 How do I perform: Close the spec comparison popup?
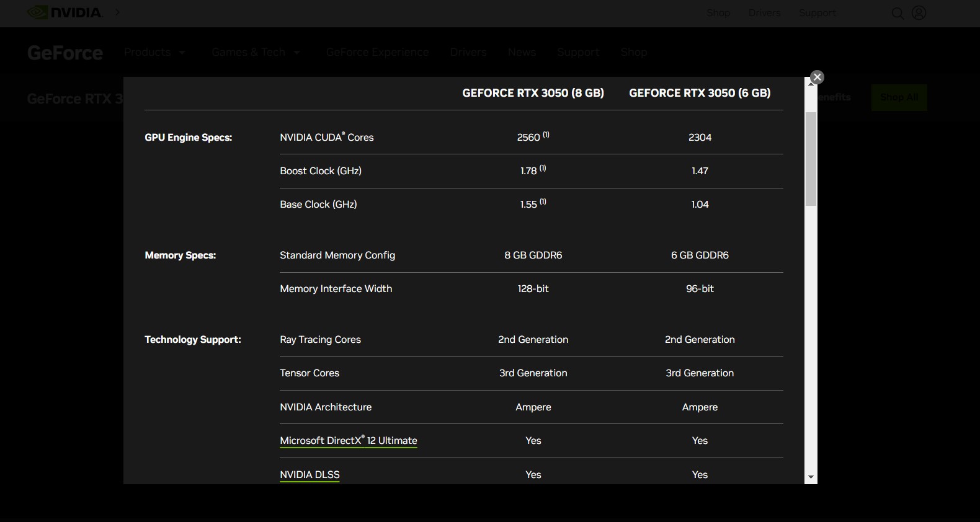[817, 77]
